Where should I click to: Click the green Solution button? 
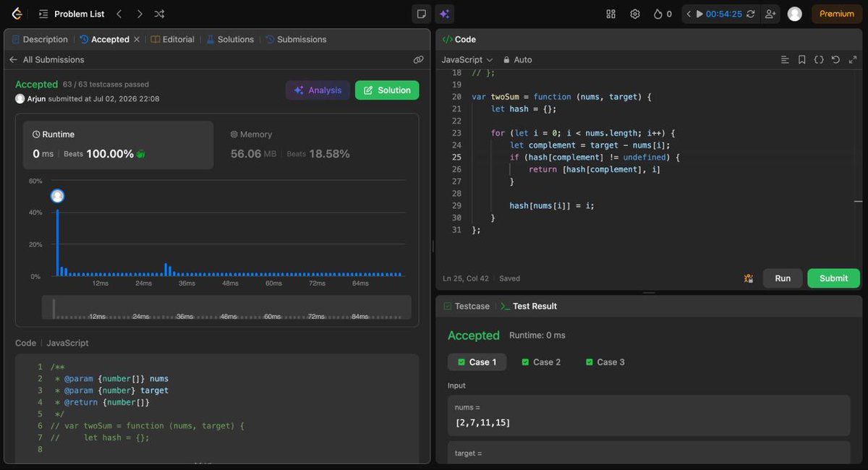(387, 90)
